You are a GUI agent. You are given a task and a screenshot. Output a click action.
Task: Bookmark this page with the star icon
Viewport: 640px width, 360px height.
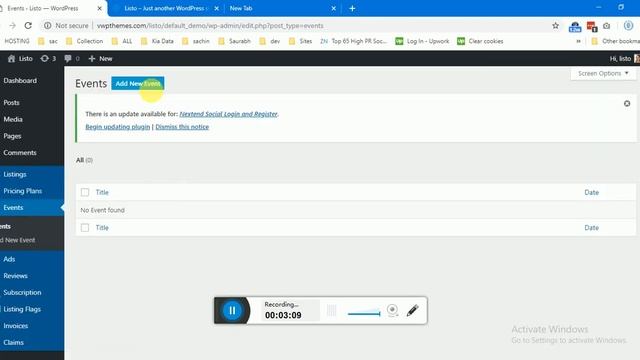tap(556, 25)
